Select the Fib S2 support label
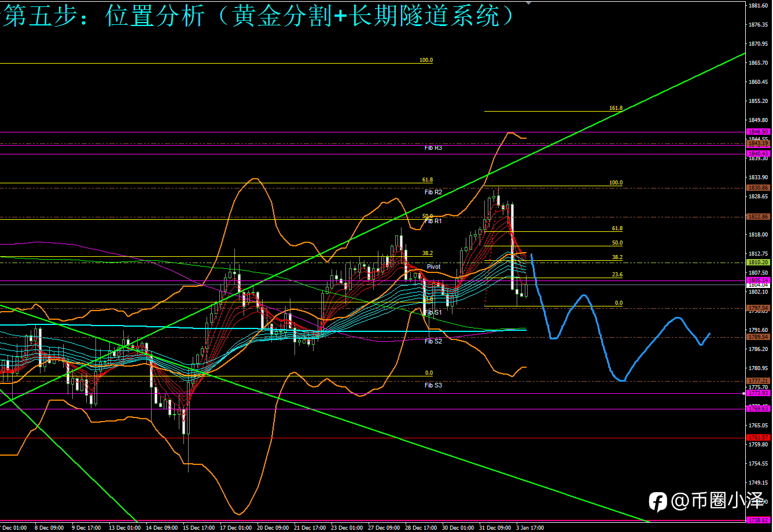 (x=433, y=341)
